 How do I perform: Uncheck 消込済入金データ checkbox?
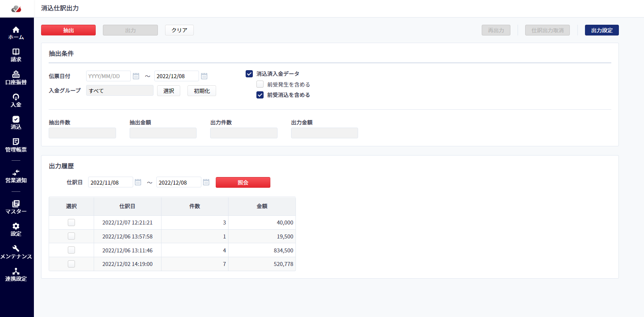(x=249, y=74)
